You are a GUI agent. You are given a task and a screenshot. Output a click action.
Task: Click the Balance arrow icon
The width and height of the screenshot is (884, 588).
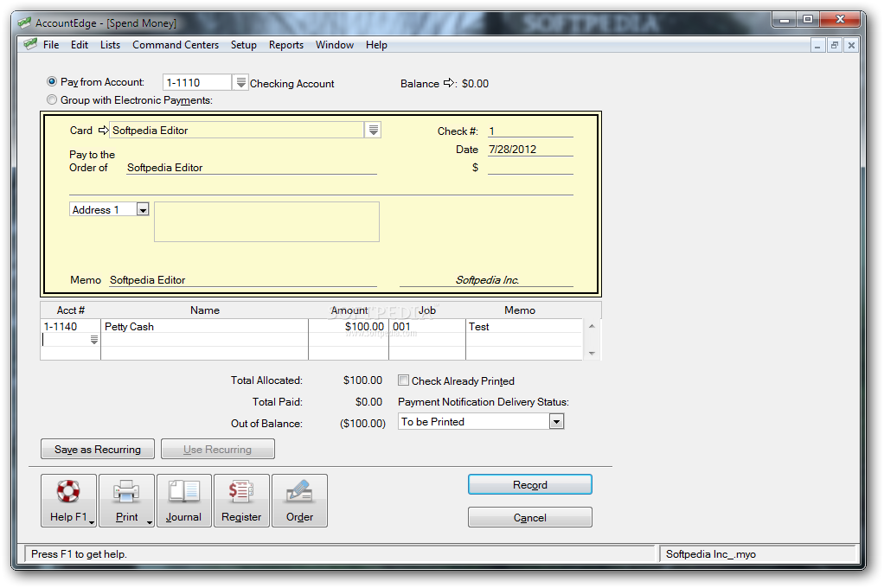449,83
